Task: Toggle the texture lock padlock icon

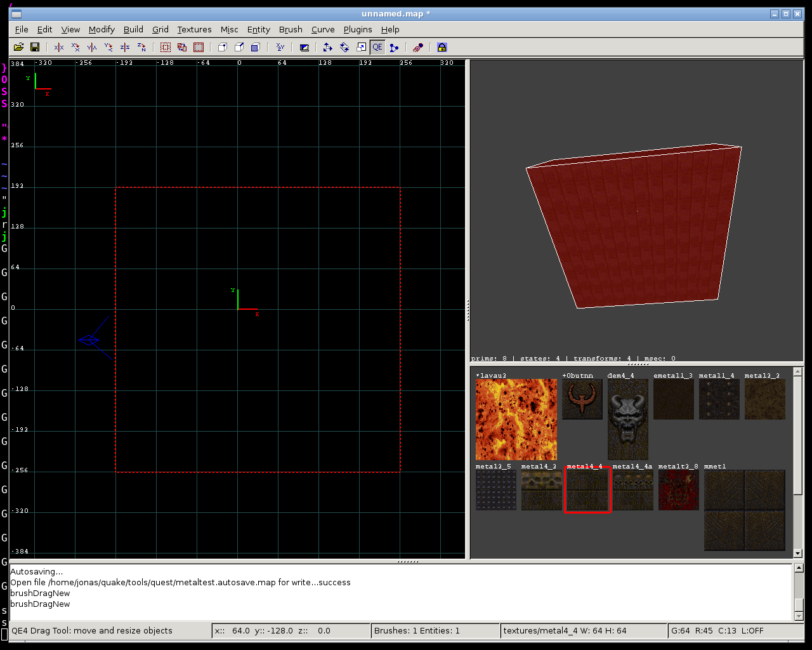Action: point(442,47)
